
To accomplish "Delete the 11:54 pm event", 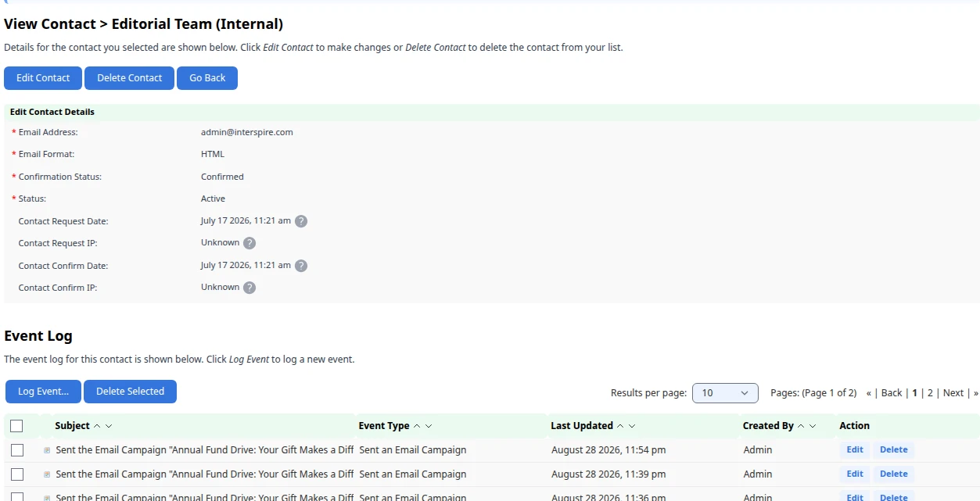I will pos(894,450).
